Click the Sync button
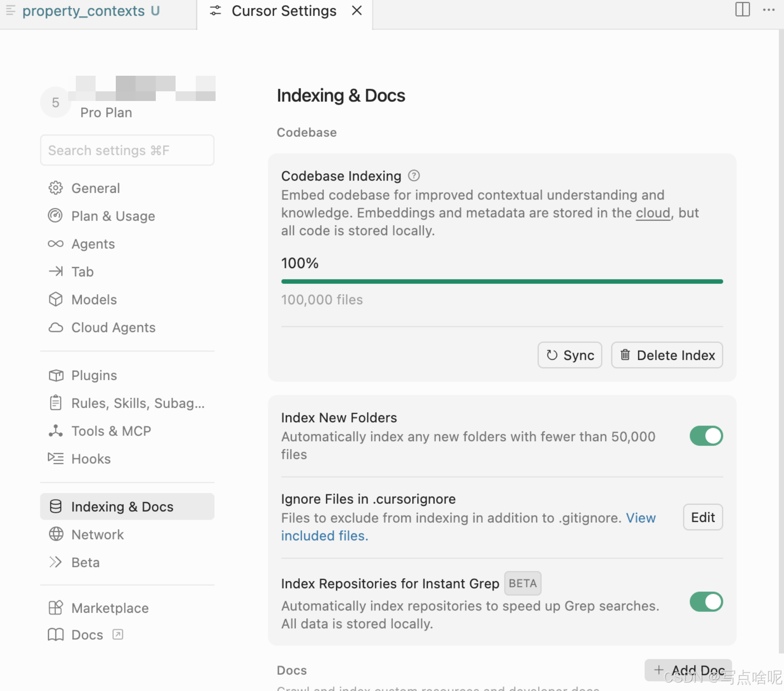 coord(570,355)
